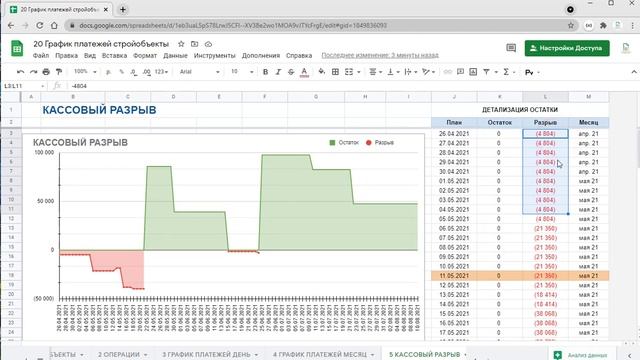Open the vertical align dropdown
Screen dimensions: 640x360
(x=393, y=72)
